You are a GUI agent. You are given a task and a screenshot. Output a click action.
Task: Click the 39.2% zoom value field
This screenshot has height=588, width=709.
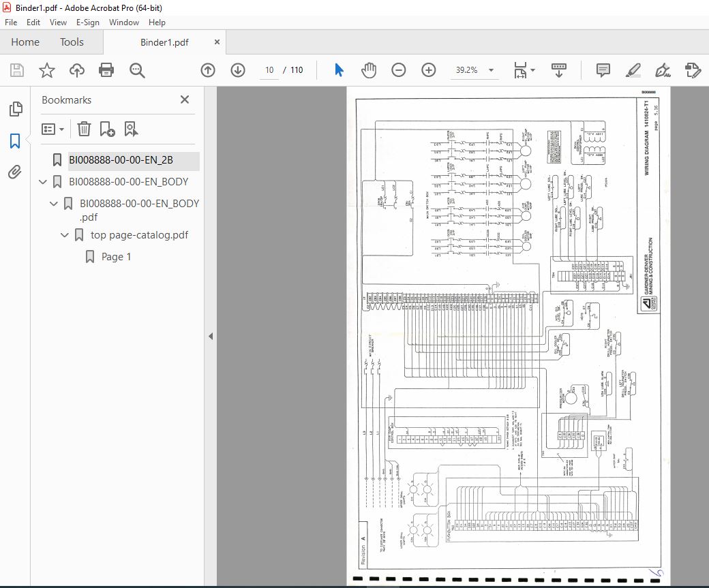tap(466, 70)
